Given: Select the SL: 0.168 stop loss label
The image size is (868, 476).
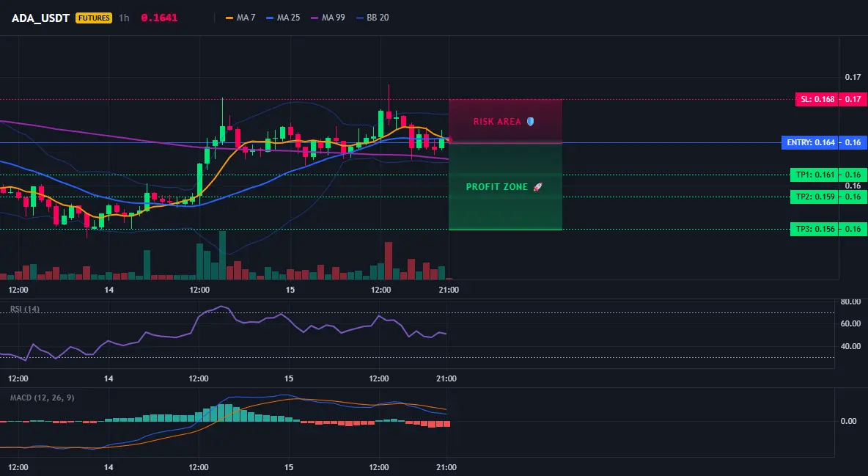Looking at the screenshot, I should point(817,99).
